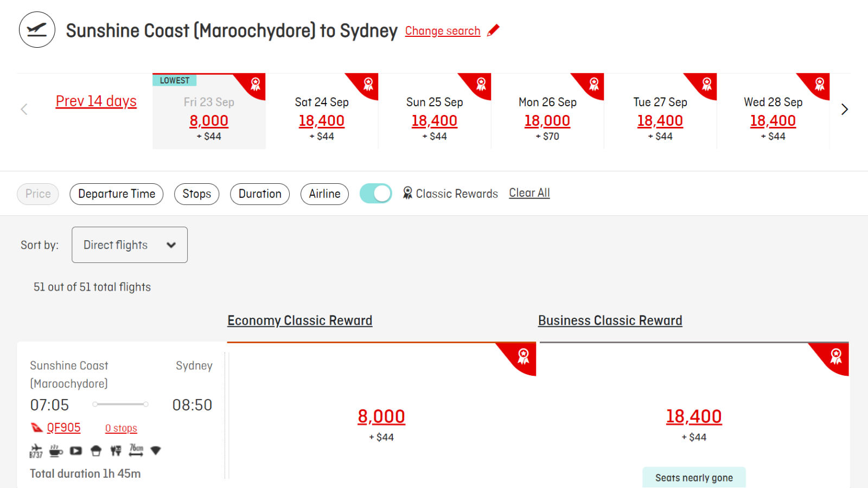Click the snack muffin icon
Screen dimensions: 868x488
[x=96, y=451]
